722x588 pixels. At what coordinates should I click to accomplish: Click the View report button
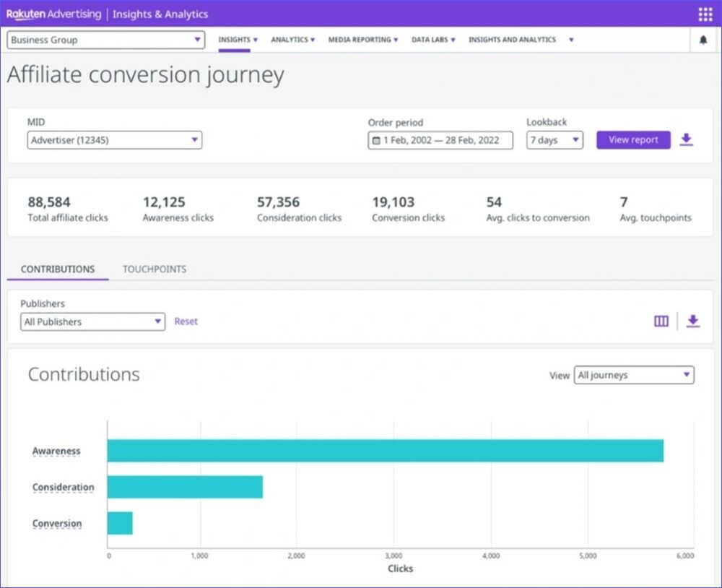coord(632,139)
